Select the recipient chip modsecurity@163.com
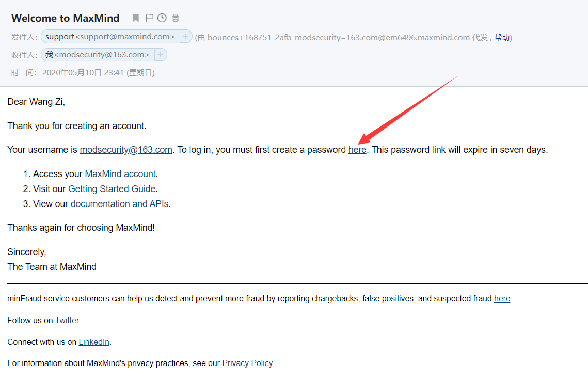The width and height of the screenshot is (588, 381). tap(97, 55)
